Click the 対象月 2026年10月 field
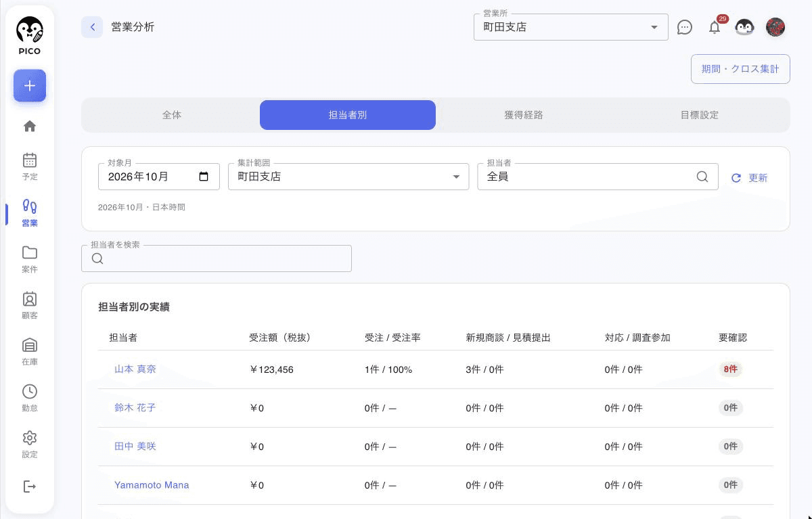 pyautogui.click(x=159, y=177)
